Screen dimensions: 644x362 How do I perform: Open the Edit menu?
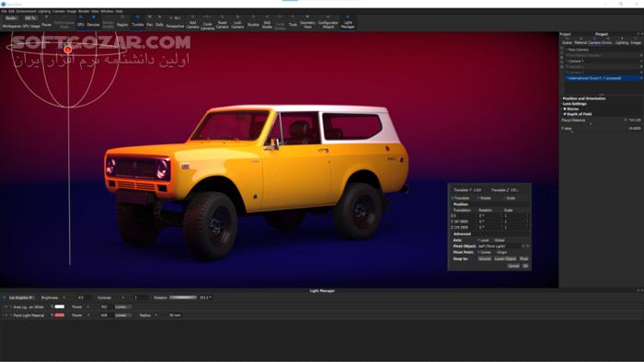pos(11,11)
